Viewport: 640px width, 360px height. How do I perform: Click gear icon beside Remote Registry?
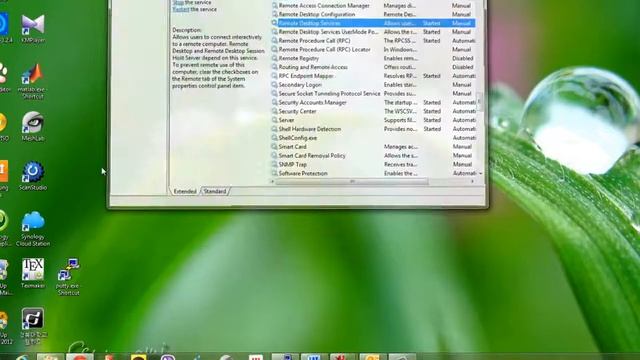tap(275, 58)
